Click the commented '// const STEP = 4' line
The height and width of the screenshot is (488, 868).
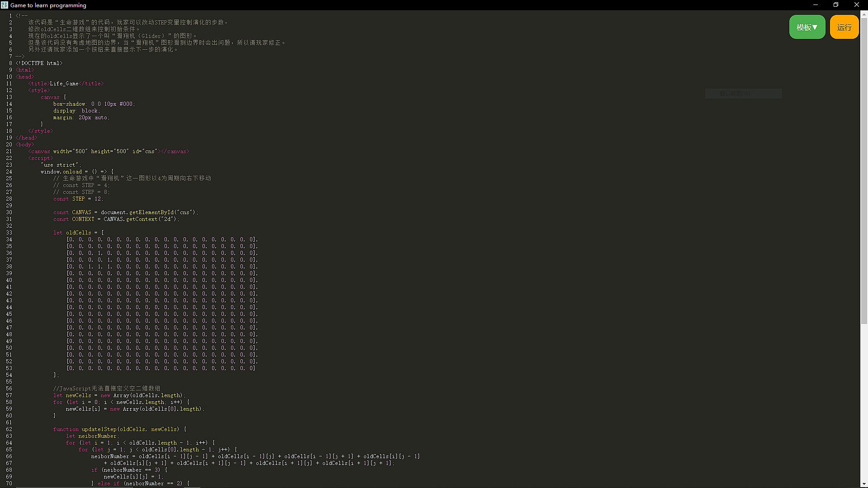[81, 185]
